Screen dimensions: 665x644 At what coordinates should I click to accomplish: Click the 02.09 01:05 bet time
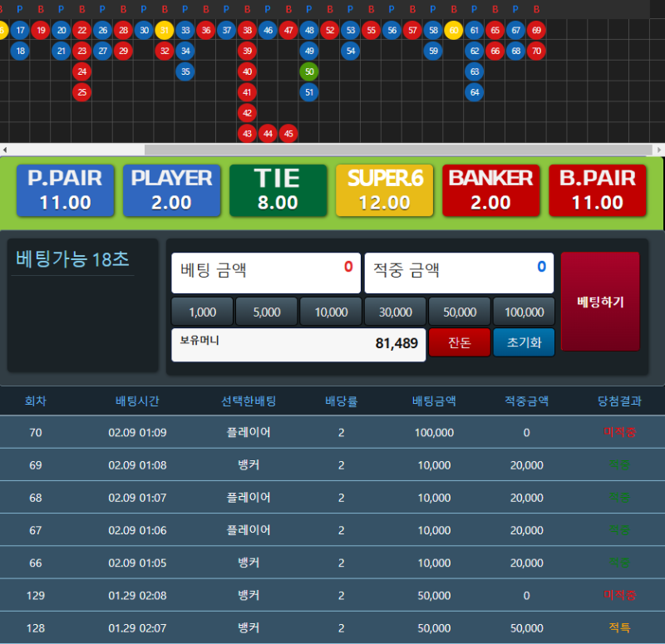coord(137,563)
